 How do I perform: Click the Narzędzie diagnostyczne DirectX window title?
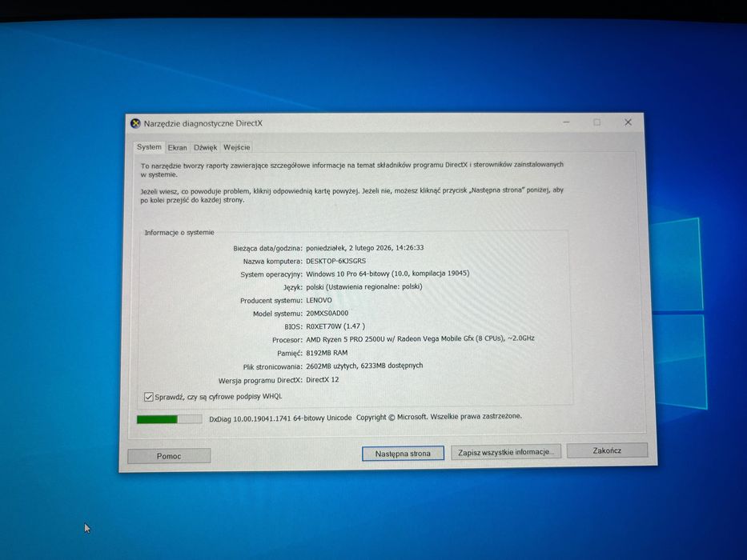click(x=203, y=123)
